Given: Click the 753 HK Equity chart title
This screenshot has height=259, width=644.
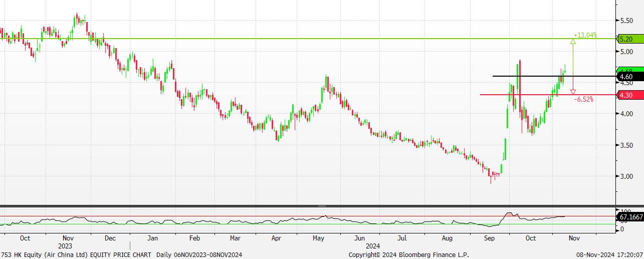Looking at the screenshot, I should [x=76, y=254].
